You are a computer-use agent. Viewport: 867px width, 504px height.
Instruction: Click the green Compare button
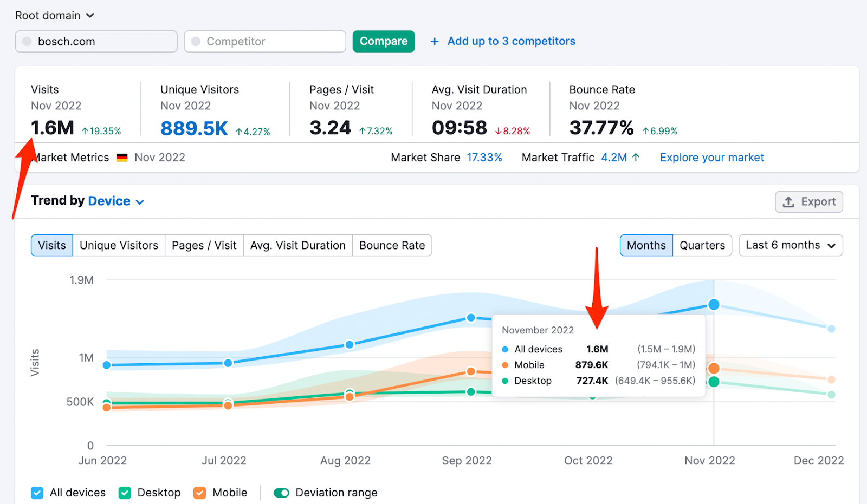pos(384,41)
